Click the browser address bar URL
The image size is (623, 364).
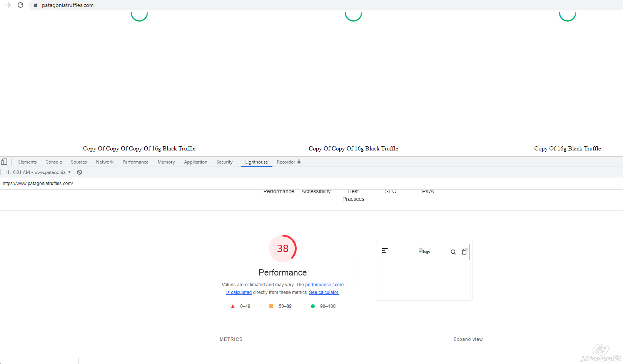(68, 5)
